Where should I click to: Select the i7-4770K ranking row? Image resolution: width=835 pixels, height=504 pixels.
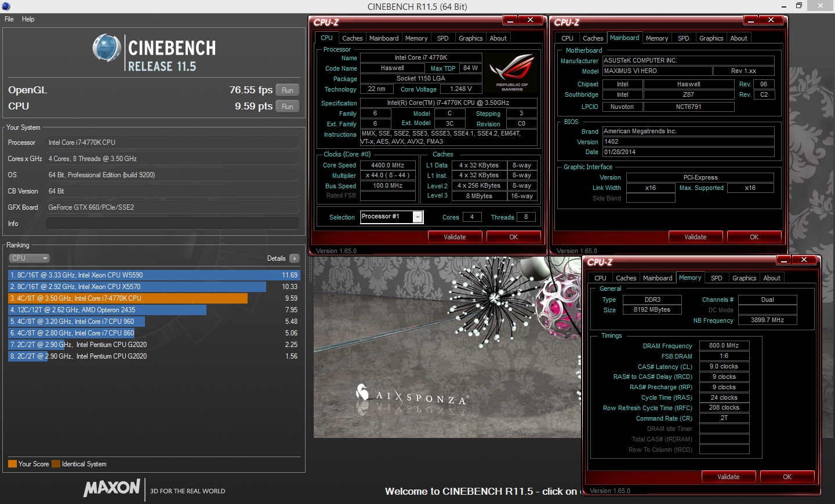click(x=154, y=298)
